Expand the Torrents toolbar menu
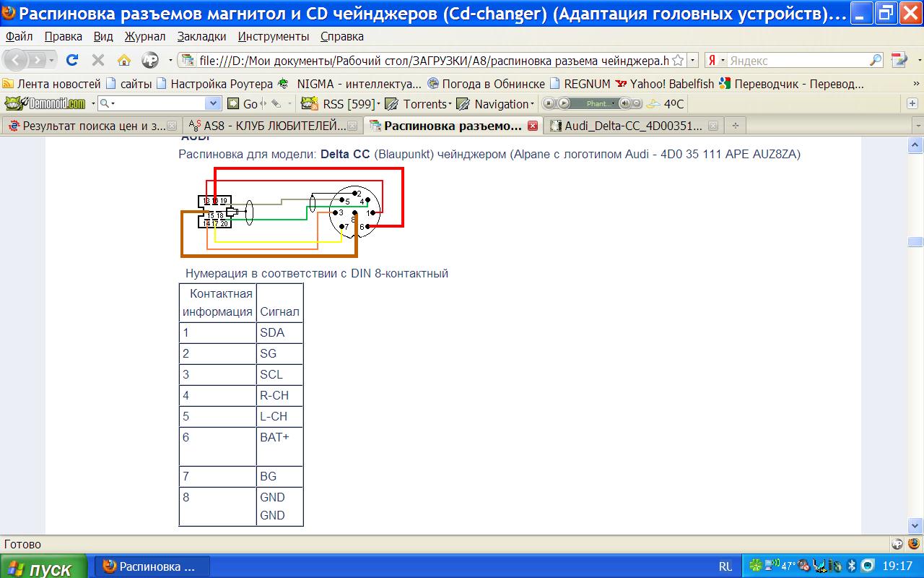This screenshot has width=924, height=578. point(418,103)
